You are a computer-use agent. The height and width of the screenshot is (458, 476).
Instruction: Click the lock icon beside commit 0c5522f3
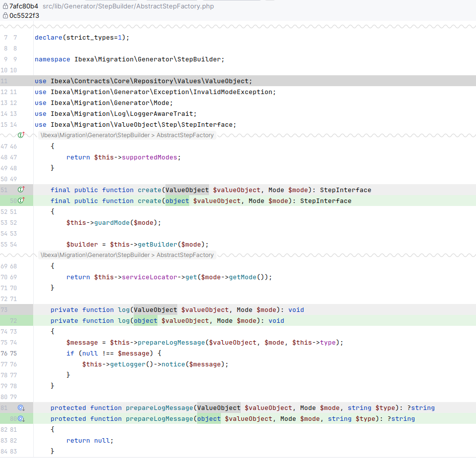(x=5, y=15)
